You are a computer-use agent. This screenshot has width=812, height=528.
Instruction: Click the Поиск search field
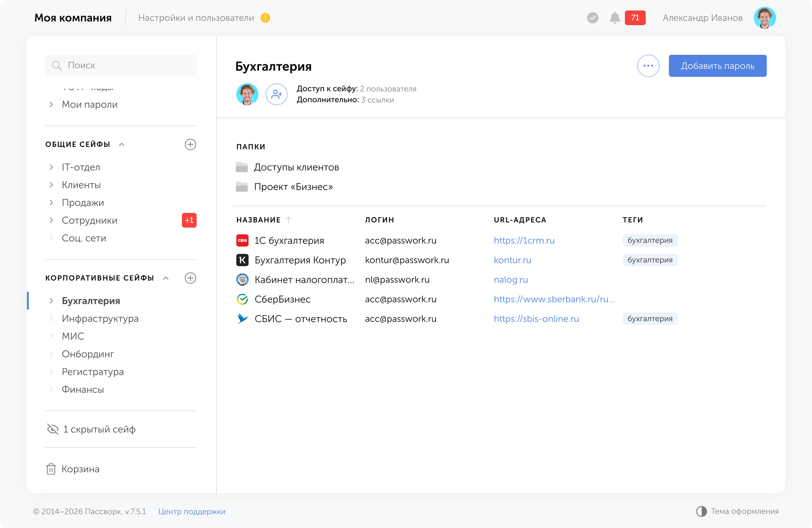coord(121,65)
